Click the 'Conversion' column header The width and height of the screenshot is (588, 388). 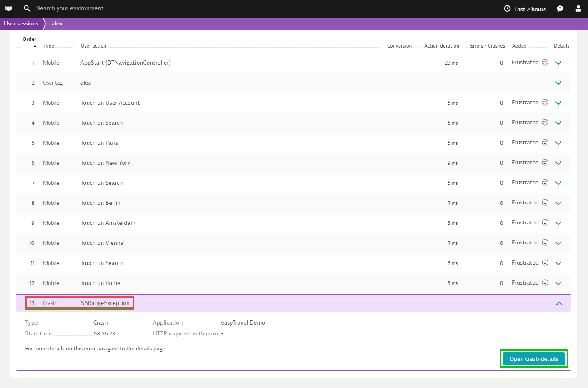tap(399, 46)
